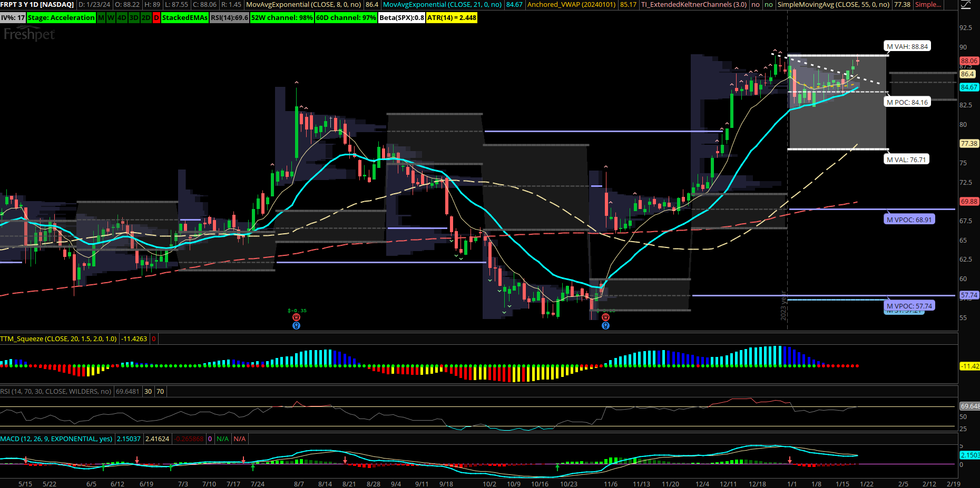980x488 pixels.
Task: Click the red 88.06 last price bubble
Action: pyautogui.click(x=969, y=61)
